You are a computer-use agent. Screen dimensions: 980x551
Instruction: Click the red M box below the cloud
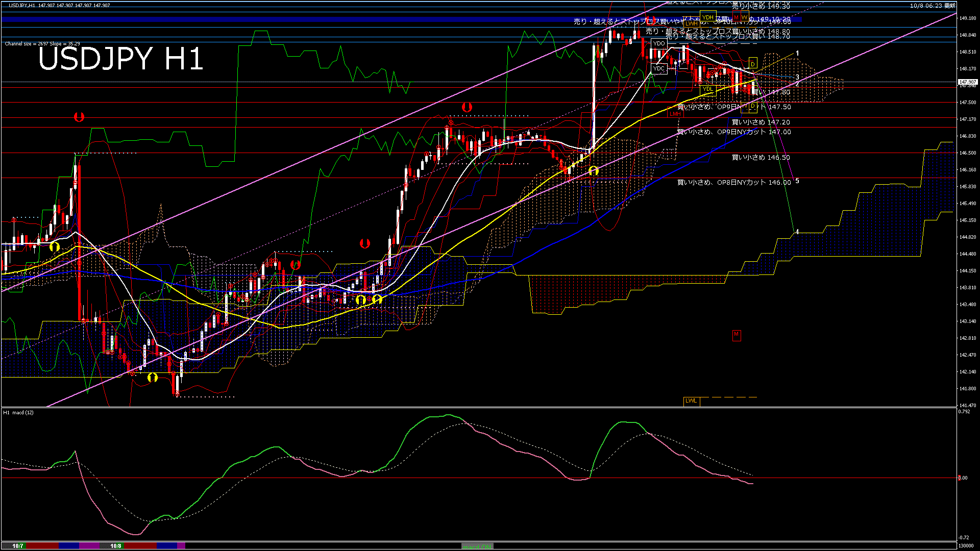tap(736, 335)
